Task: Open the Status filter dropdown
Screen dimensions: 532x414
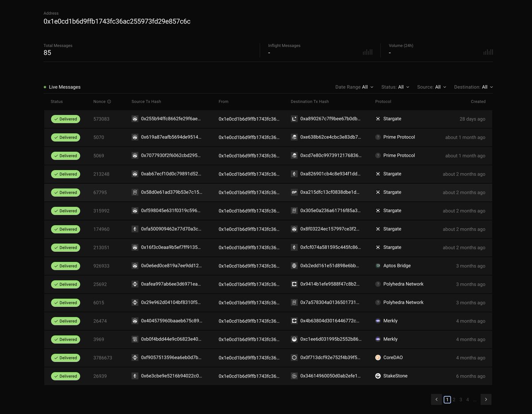Action: tap(395, 87)
